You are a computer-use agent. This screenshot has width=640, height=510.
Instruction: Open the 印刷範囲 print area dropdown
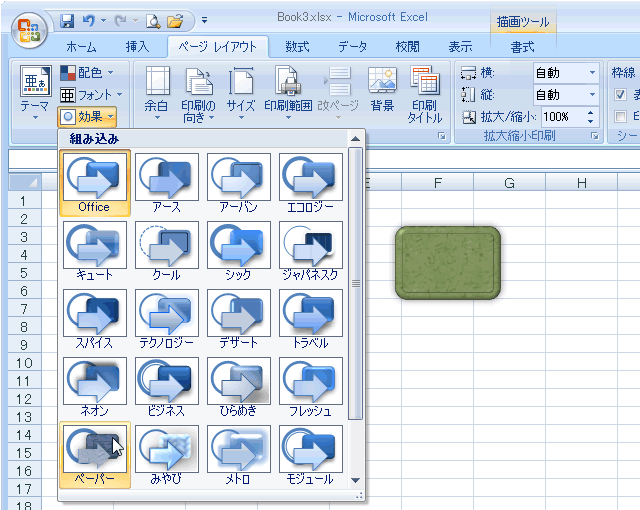click(x=288, y=94)
